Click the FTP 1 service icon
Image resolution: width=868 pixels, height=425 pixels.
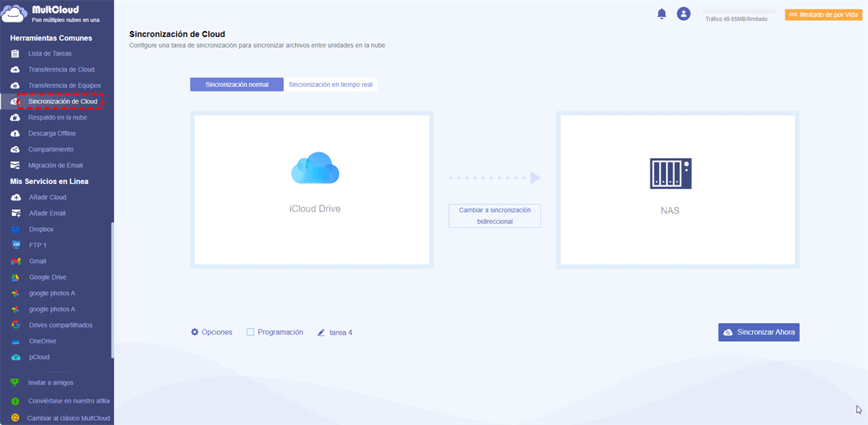pos(15,245)
